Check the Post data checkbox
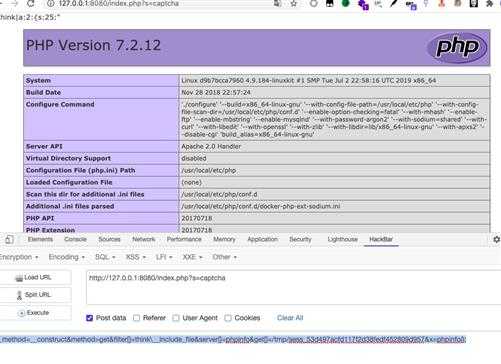The width and height of the screenshot is (501, 364). click(x=89, y=318)
